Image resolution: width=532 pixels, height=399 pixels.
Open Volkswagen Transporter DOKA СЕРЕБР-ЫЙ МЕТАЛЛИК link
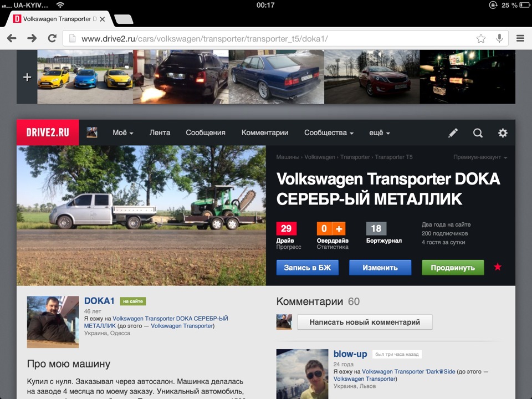pyautogui.click(x=156, y=322)
